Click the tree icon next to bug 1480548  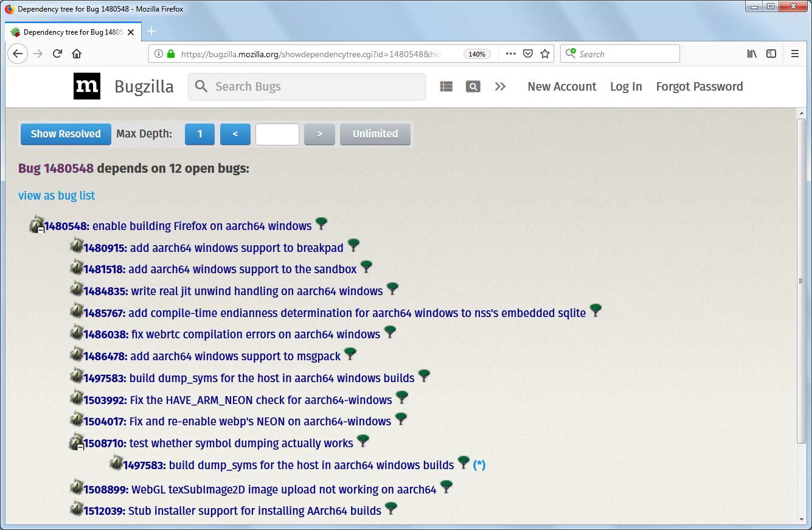[x=322, y=224]
